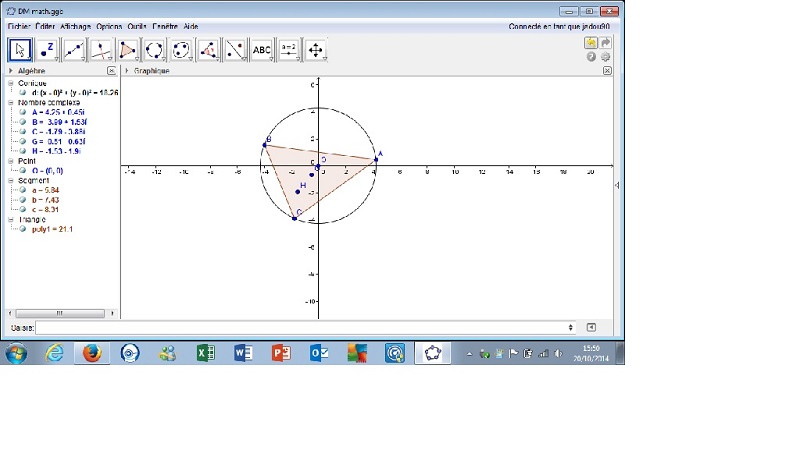Viewport: 800px width, 468px height.
Task: Select the Angle tool
Action: [x=208, y=50]
